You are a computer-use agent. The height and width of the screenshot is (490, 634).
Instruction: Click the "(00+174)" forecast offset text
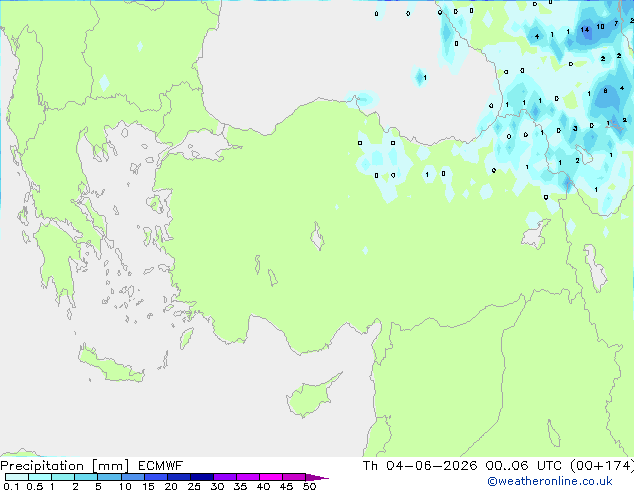602,466
